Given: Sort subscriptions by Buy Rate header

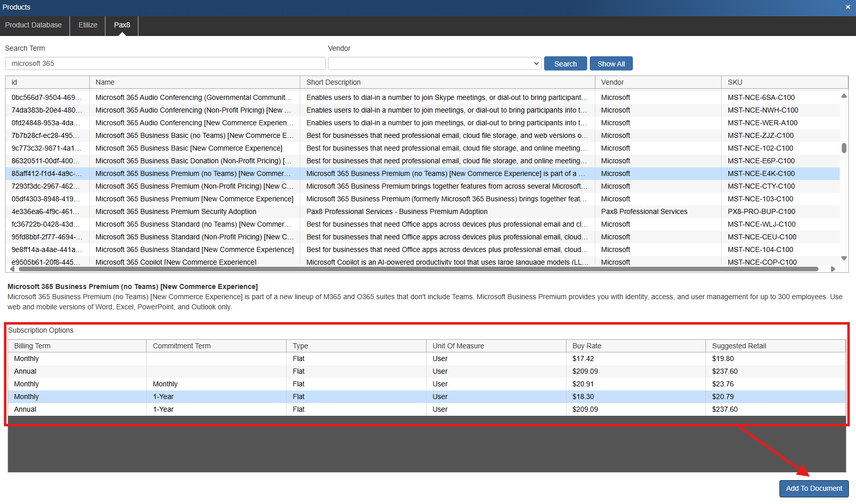Looking at the screenshot, I should point(635,346).
